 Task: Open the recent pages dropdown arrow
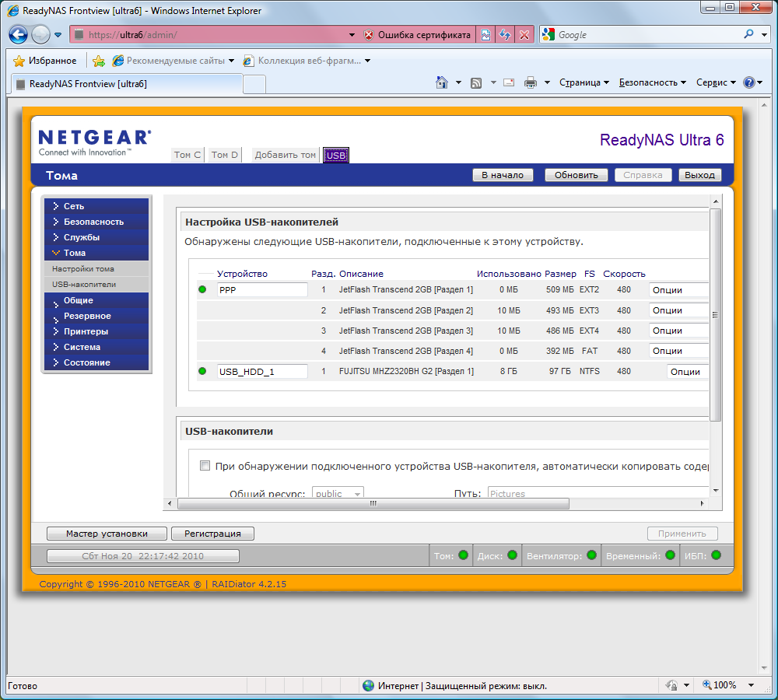click(58, 35)
